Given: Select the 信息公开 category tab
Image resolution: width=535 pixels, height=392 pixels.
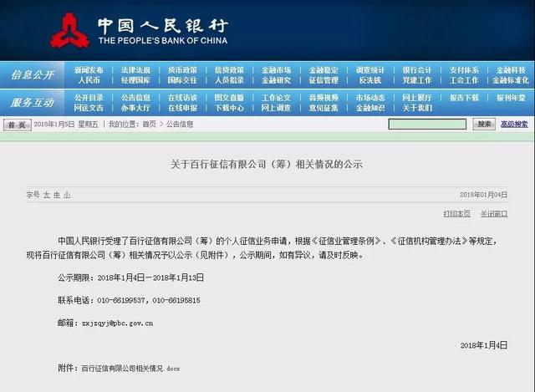Looking at the screenshot, I should tap(32, 74).
